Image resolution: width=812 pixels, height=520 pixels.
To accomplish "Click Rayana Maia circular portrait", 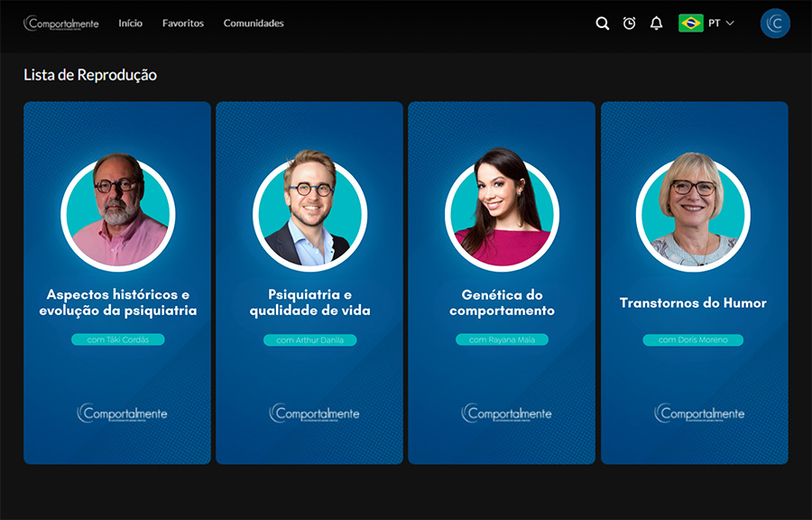I will click(x=502, y=211).
